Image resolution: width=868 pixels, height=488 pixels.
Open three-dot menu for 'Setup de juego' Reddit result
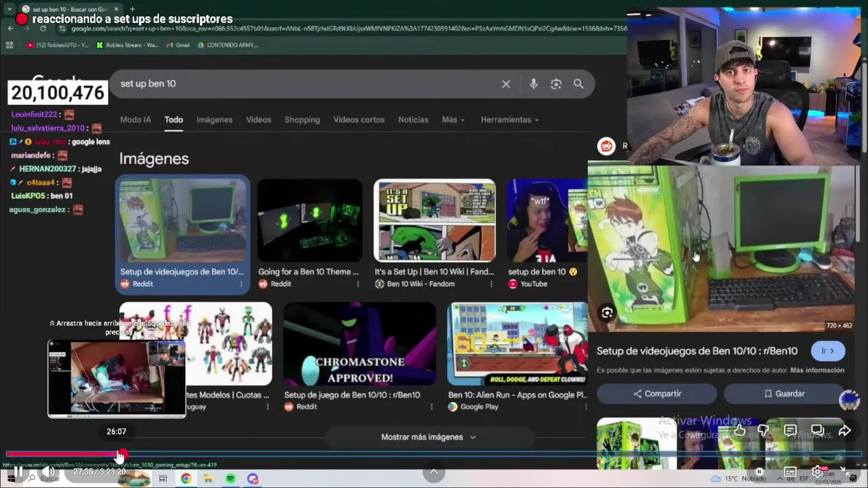pos(431,407)
